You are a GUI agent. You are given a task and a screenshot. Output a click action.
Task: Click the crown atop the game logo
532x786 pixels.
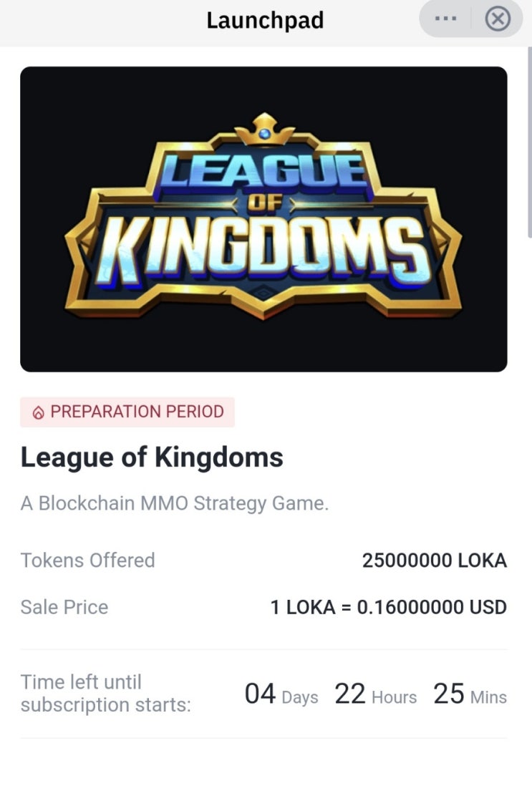(x=265, y=130)
